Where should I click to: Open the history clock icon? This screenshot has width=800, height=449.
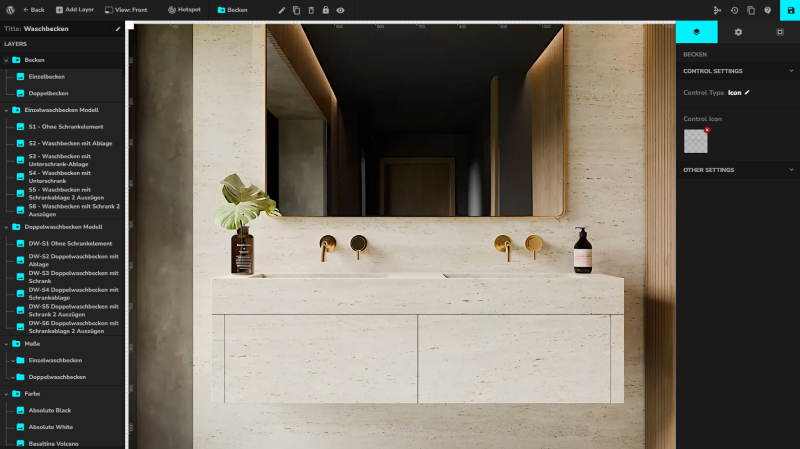pyautogui.click(x=735, y=10)
